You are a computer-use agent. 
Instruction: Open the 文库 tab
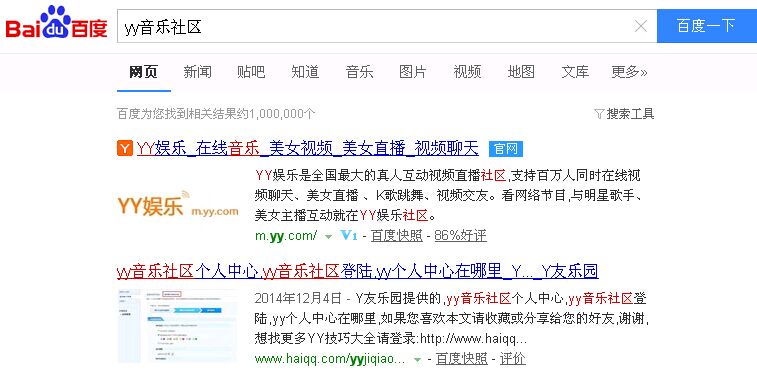pyautogui.click(x=575, y=72)
